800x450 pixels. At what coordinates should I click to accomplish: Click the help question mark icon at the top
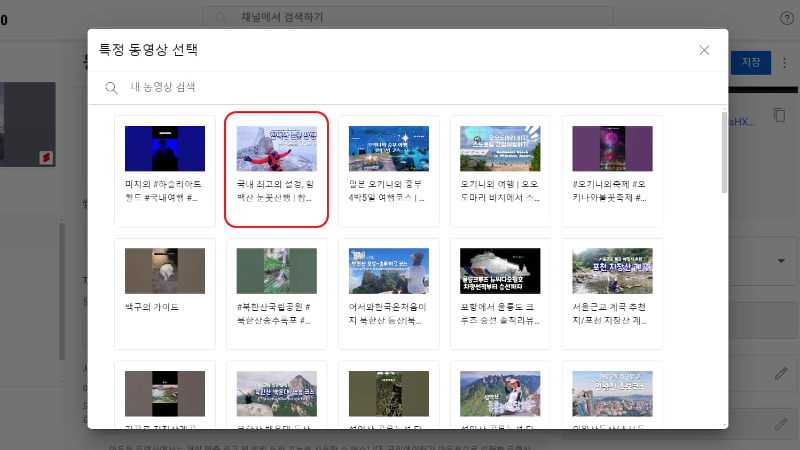click(x=787, y=18)
